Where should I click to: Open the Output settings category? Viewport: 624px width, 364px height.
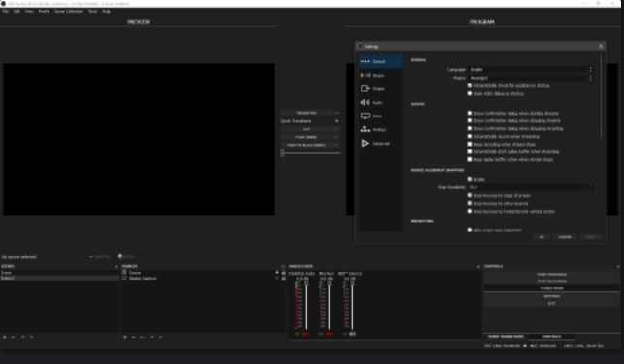380,88
